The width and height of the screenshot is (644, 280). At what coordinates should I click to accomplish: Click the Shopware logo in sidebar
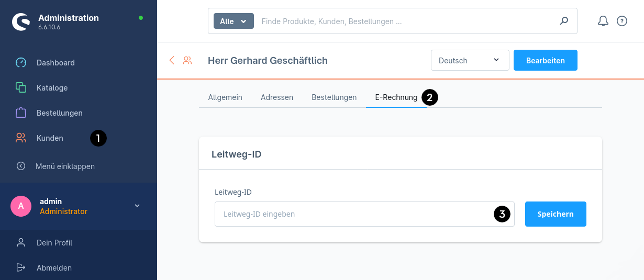[21, 23]
